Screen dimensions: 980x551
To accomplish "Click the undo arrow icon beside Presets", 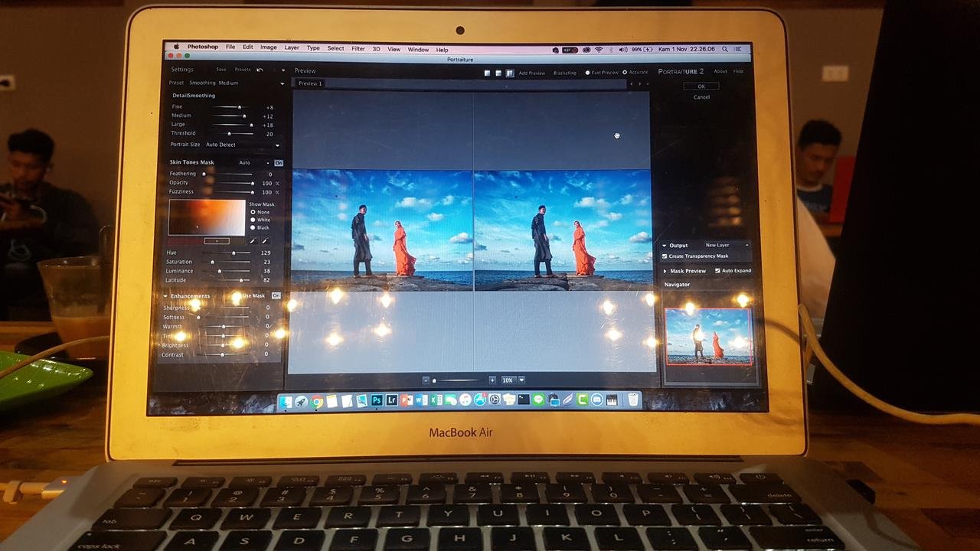I will tap(260, 70).
